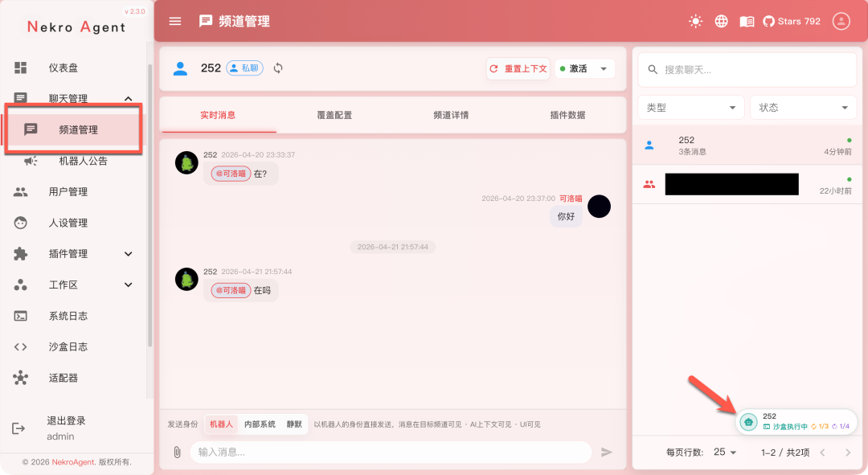Click the 沙盒日志 code brackets icon
The image size is (868, 475).
(20, 346)
